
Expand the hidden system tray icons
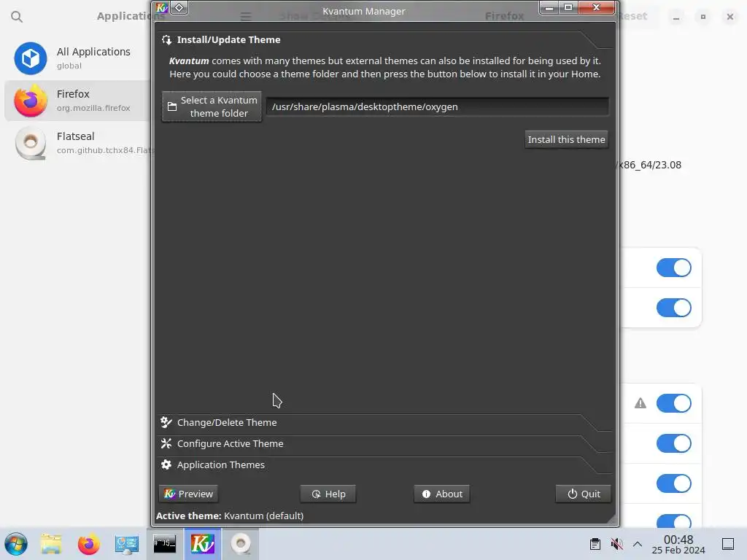638,544
